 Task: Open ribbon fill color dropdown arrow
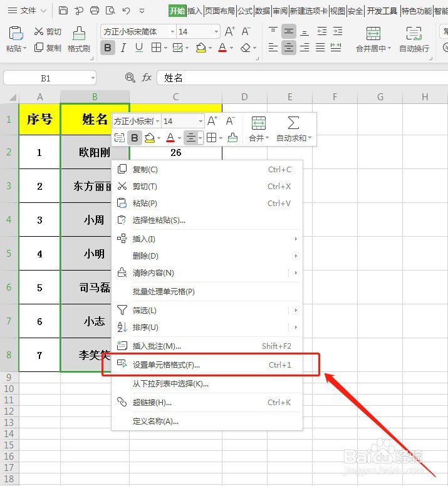click(x=210, y=48)
